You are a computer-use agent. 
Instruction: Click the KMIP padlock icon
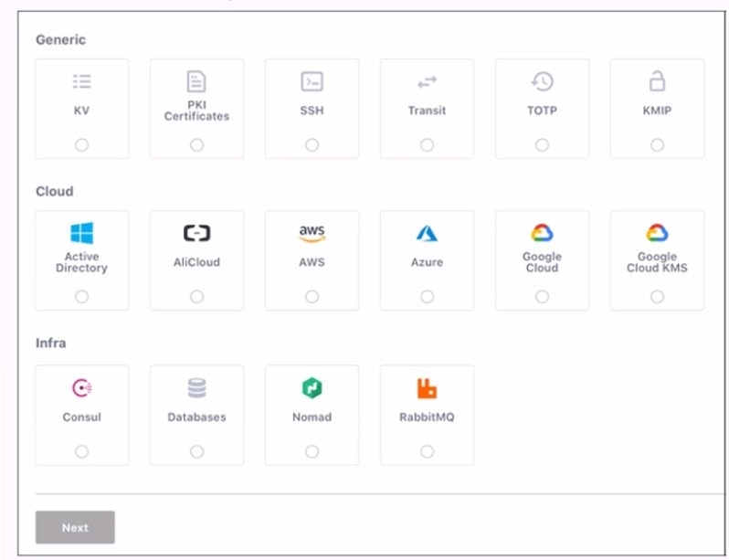(657, 81)
